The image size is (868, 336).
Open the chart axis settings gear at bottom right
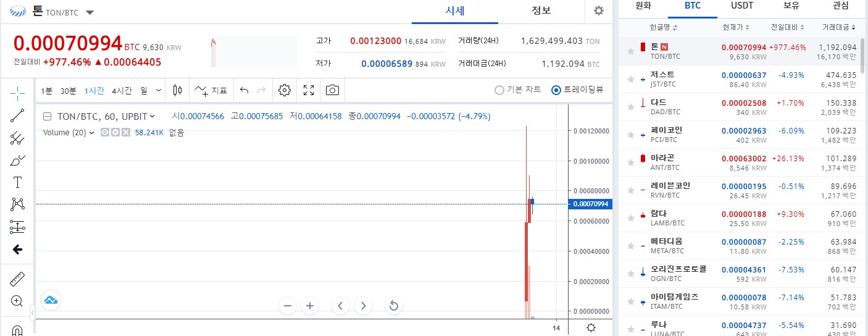coord(591,328)
